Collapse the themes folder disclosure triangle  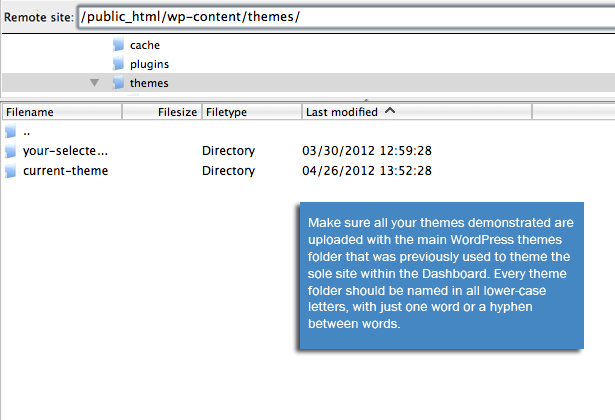tap(94, 83)
